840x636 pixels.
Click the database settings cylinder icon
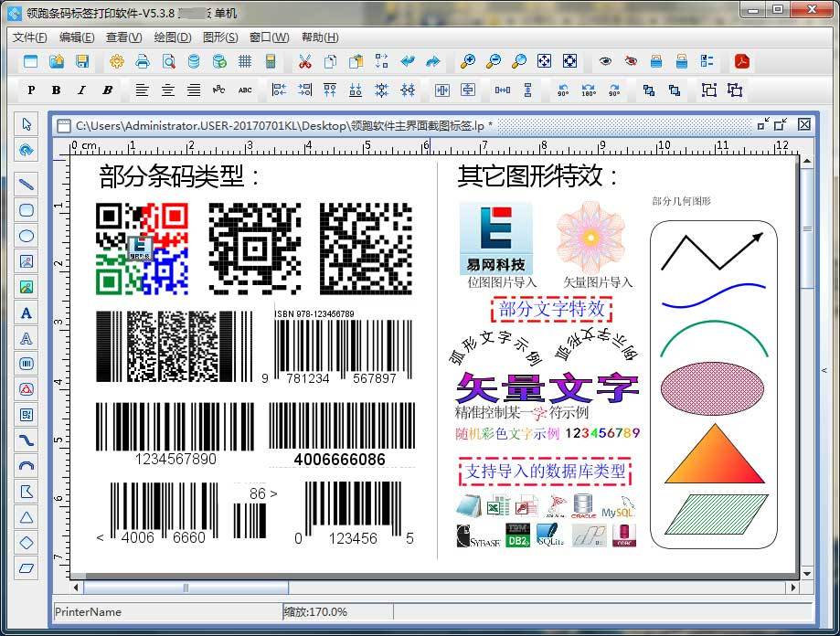[x=194, y=61]
